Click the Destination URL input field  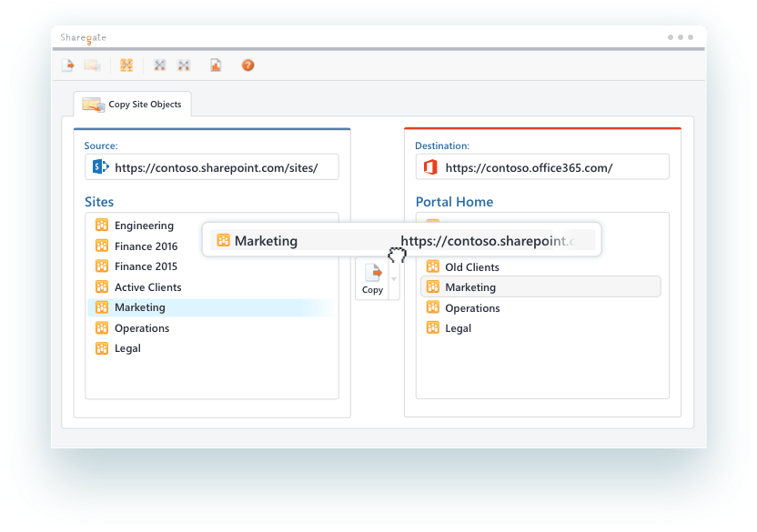click(x=542, y=167)
